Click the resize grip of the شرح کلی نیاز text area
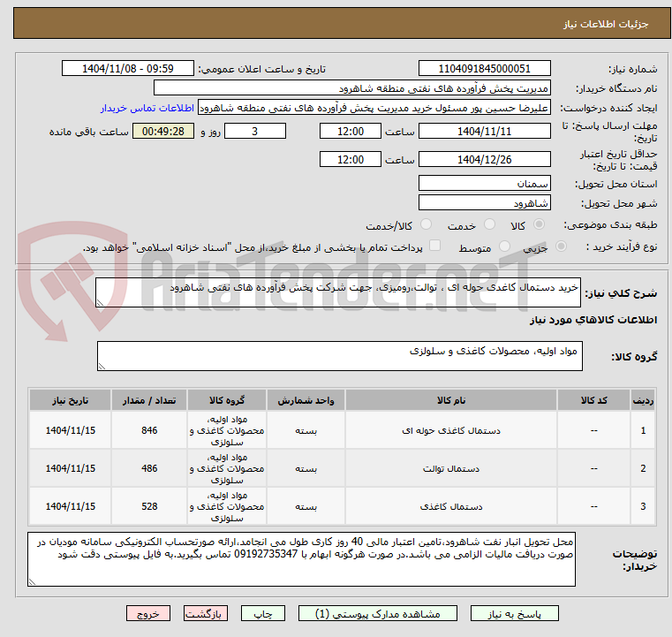Viewport: 672px width, 637px height. click(x=100, y=303)
